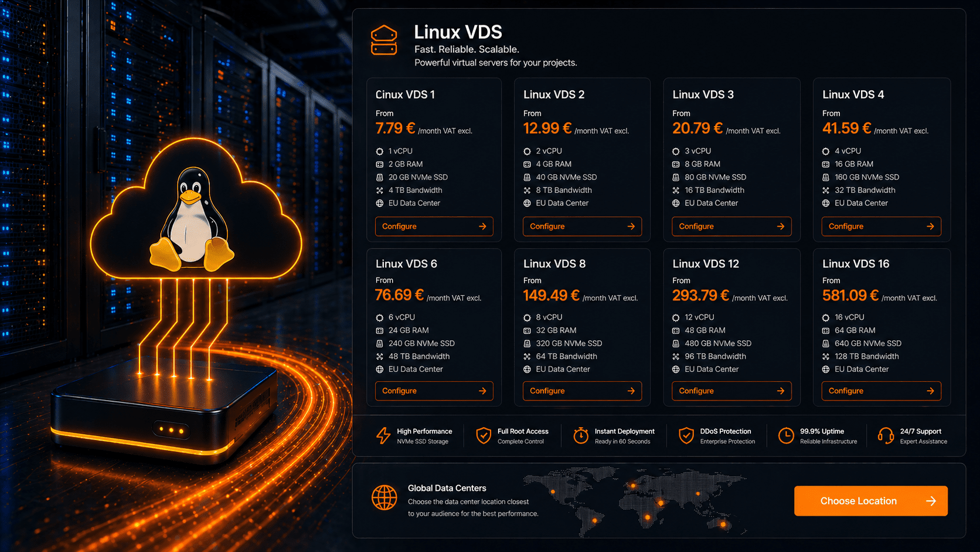
Task: Click the Instant Deployment stopwatch icon
Action: pos(581,435)
